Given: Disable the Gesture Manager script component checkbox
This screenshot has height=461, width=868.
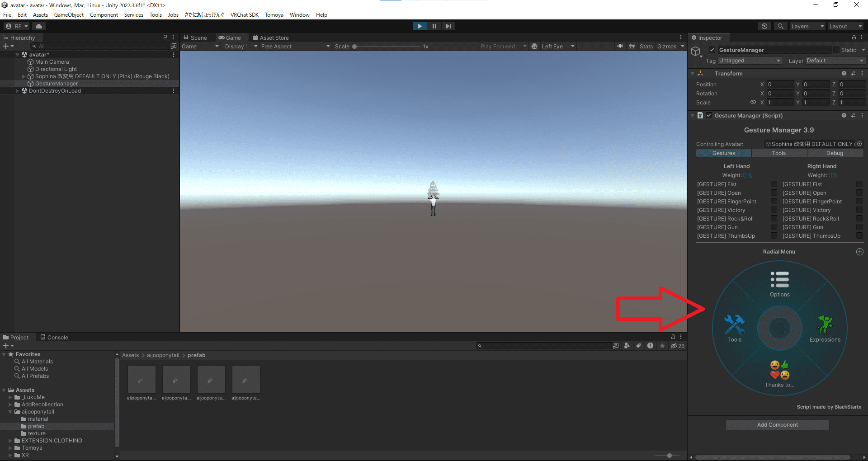Looking at the screenshot, I should click(708, 115).
